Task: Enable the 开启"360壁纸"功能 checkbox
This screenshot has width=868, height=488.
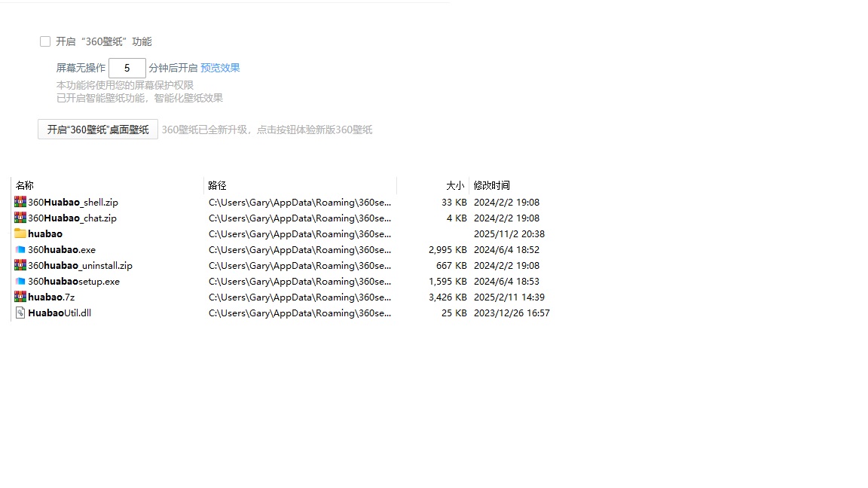Action: point(45,41)
